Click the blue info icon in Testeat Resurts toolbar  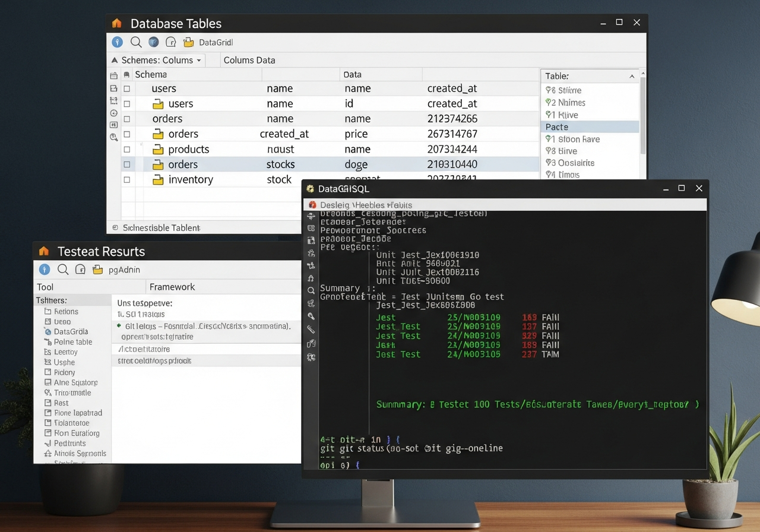pyautogui.click(x=45, y=270)
